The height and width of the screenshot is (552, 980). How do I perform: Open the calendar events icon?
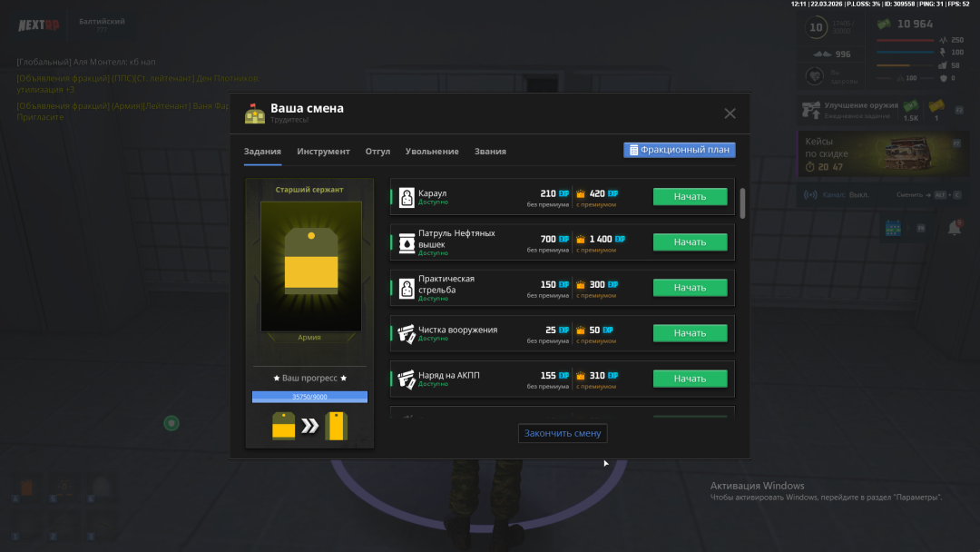[893, 229]
